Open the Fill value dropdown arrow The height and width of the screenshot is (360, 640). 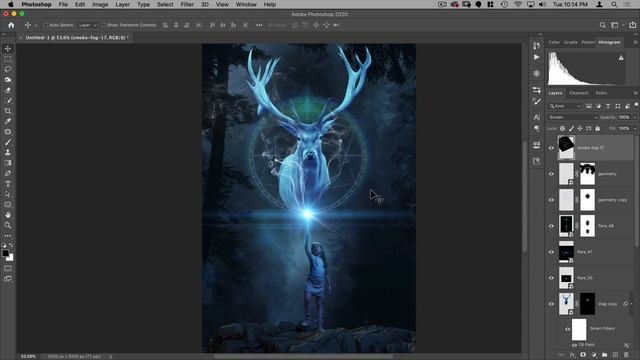tap(635, 129)
